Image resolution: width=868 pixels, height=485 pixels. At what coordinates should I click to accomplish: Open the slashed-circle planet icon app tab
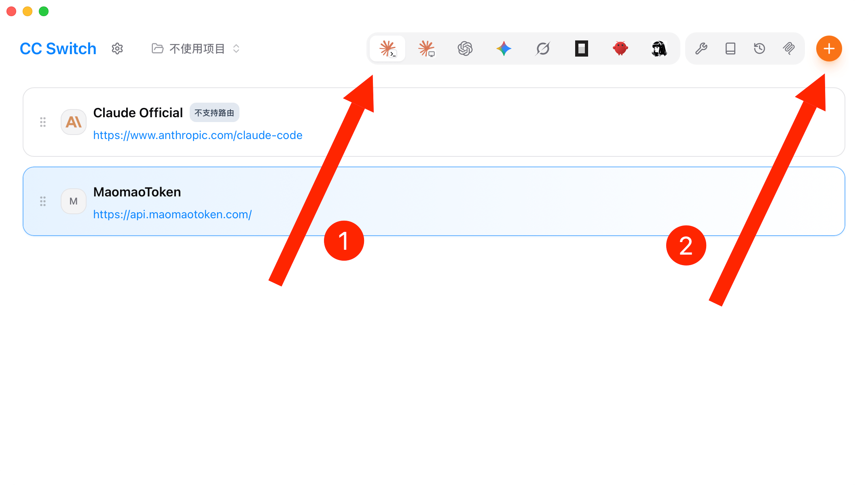coord(543,49)
